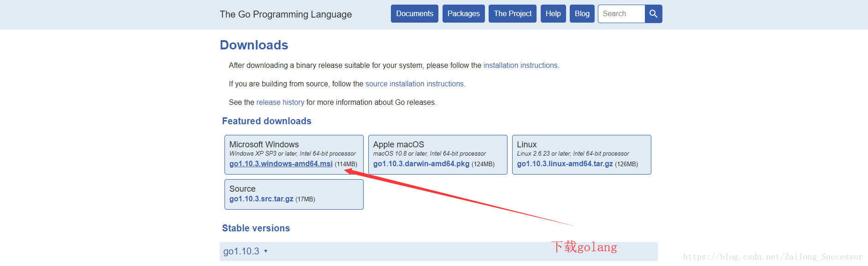Click the Microsoft Windows card title

click(264, 145)
